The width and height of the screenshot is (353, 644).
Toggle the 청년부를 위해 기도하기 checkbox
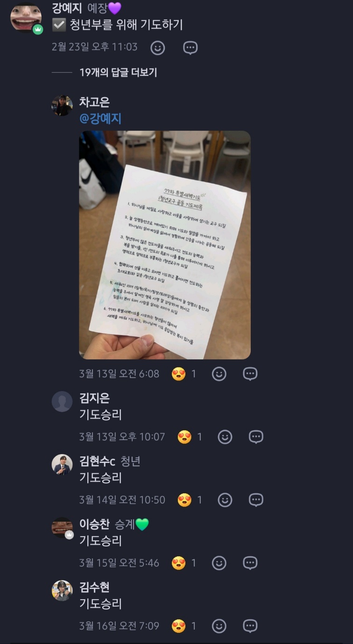(59, 25)
